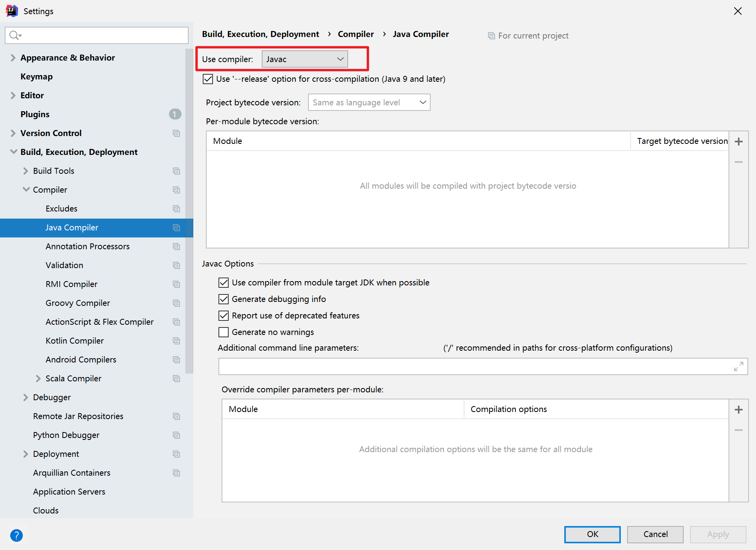Toggle '--release' option for cross-compilation checkbox

coord(208,79)
